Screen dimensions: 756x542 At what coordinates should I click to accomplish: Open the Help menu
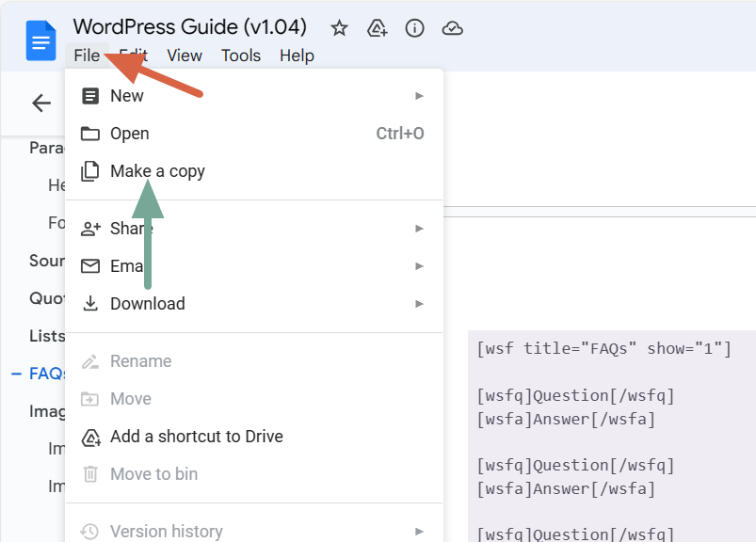click(x=297, y=56)
